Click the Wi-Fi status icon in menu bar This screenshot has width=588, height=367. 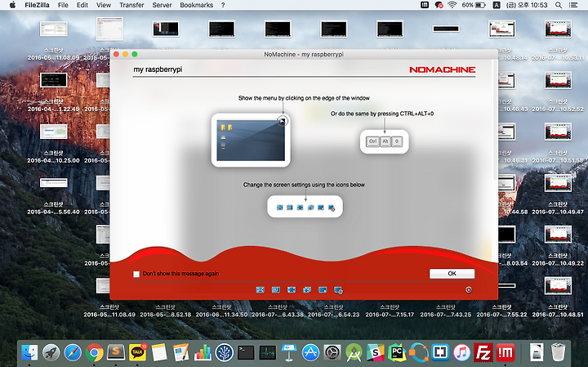tap(452, 5)
